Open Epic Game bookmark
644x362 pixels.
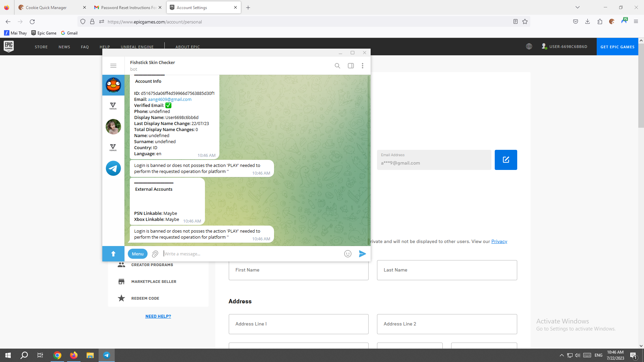point(44,33)
